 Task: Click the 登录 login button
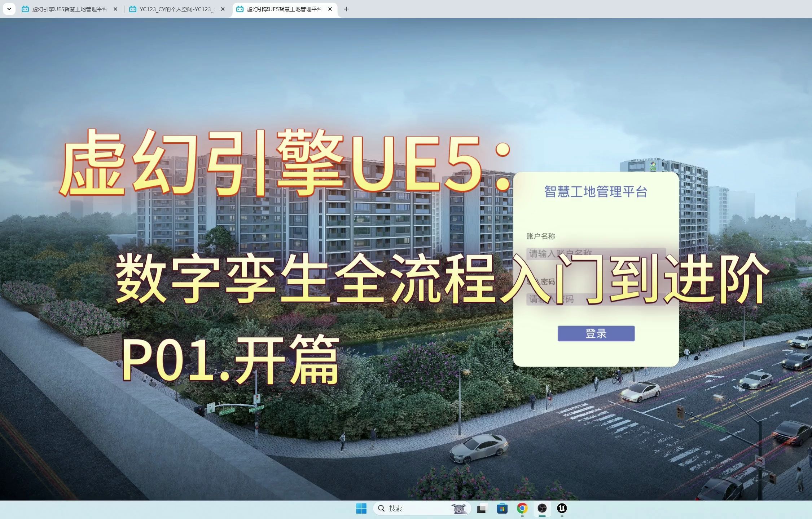click(596, 333)
